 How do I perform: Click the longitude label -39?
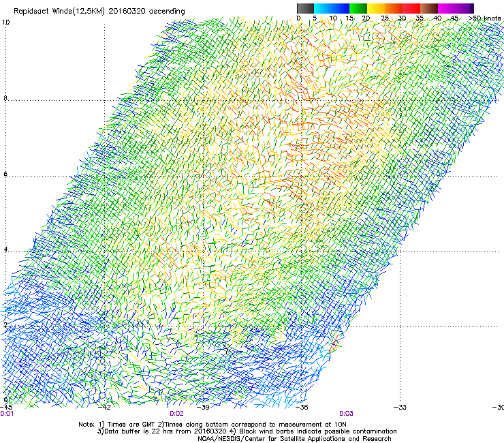pos(203,408)
